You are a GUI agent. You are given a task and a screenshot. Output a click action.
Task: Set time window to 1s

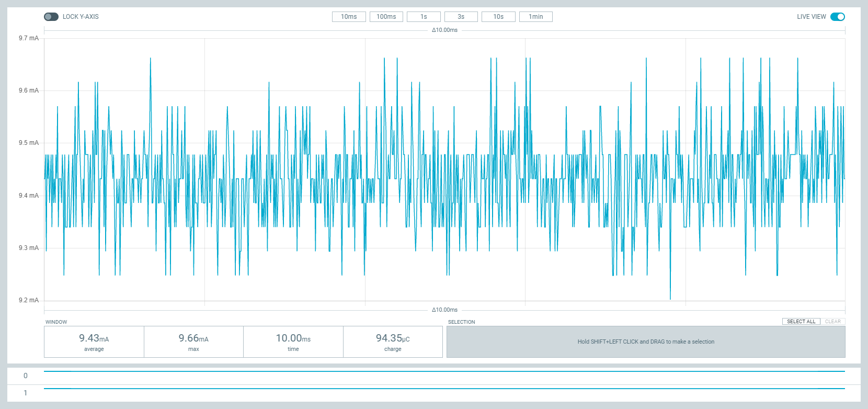424,17
